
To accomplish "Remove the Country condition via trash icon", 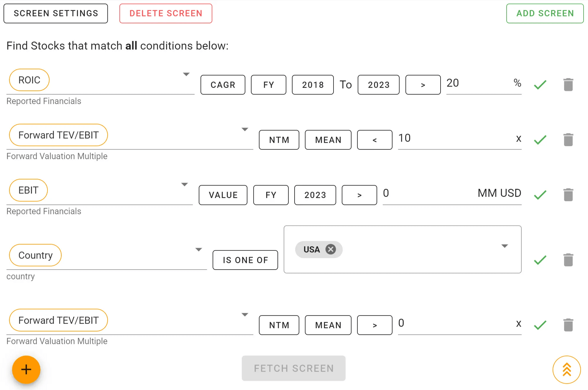I will coord(568,260).
